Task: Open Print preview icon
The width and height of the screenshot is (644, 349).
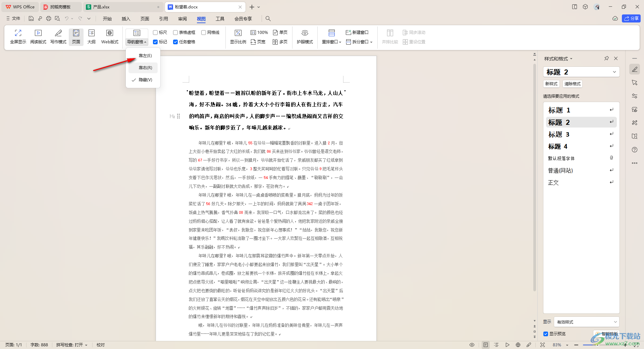Action: [57, 19]
